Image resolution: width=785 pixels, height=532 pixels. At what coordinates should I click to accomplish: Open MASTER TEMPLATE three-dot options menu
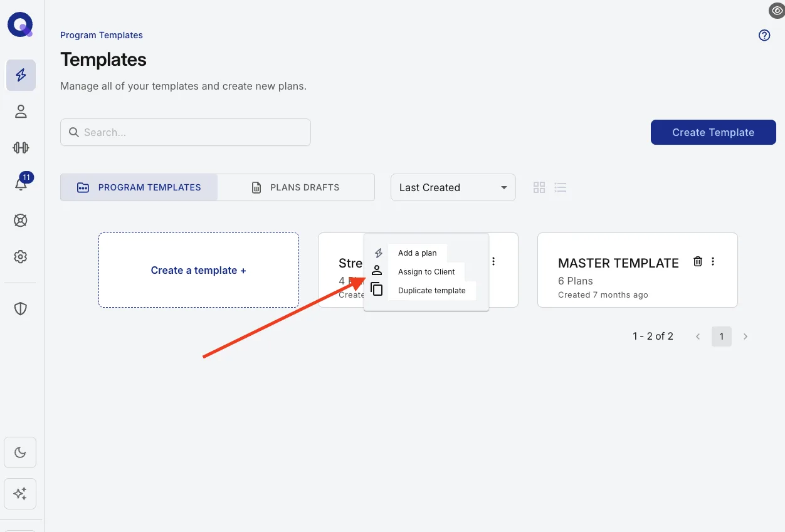click(x=713, y=261)
